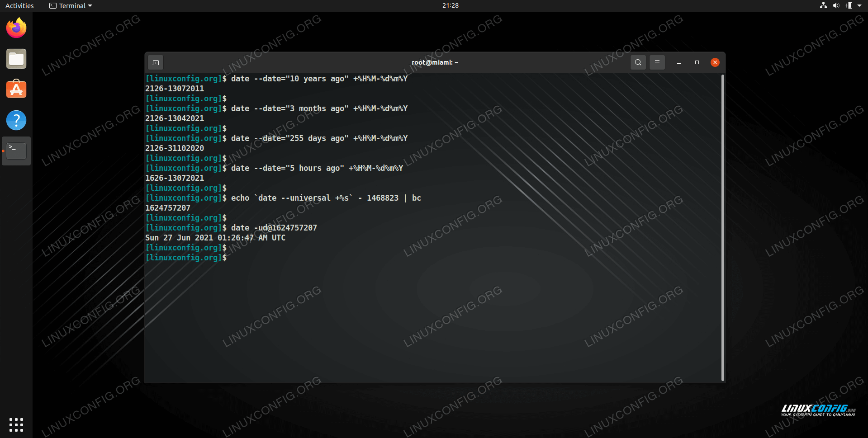Open the Help icon in dock
The image size is (868, 438).
pos(16,120)
